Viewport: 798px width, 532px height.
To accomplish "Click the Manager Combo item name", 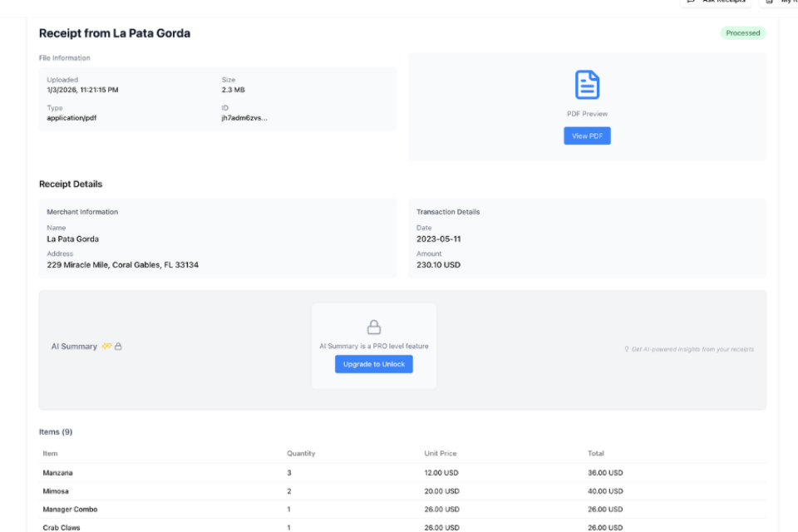I will tap(70, 510).
